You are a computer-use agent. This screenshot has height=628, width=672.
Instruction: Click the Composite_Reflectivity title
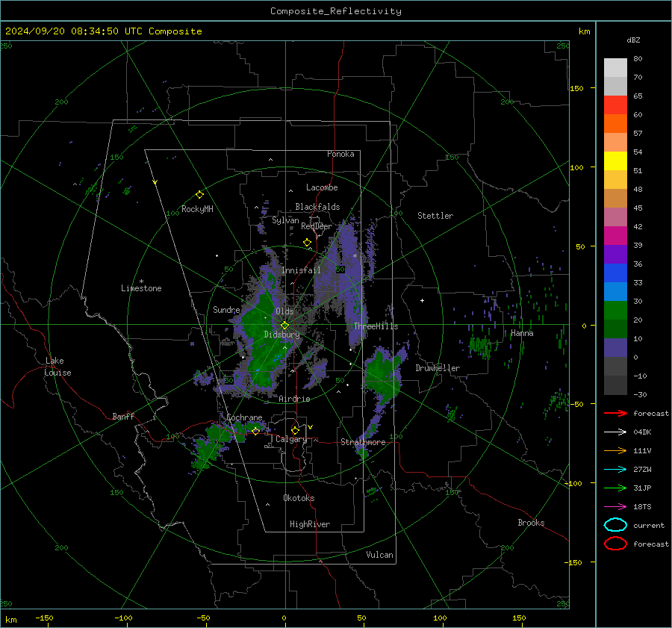pos(336,11)
